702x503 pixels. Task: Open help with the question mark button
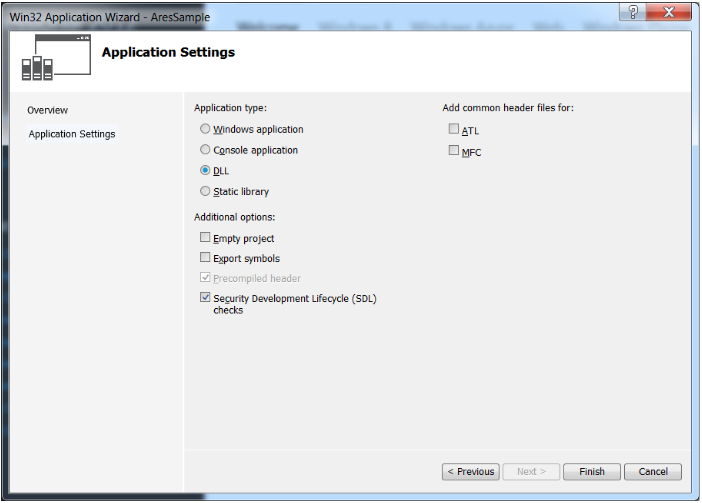[633, 12]
